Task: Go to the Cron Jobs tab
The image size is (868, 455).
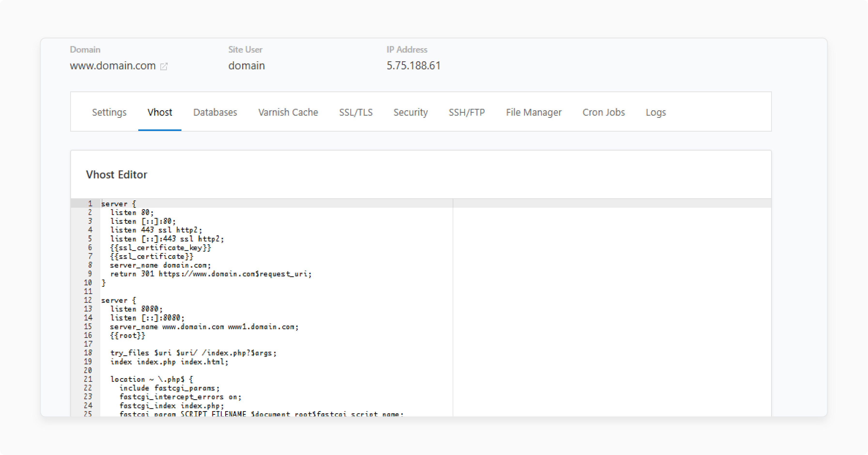Action: (x=604, y=112)
